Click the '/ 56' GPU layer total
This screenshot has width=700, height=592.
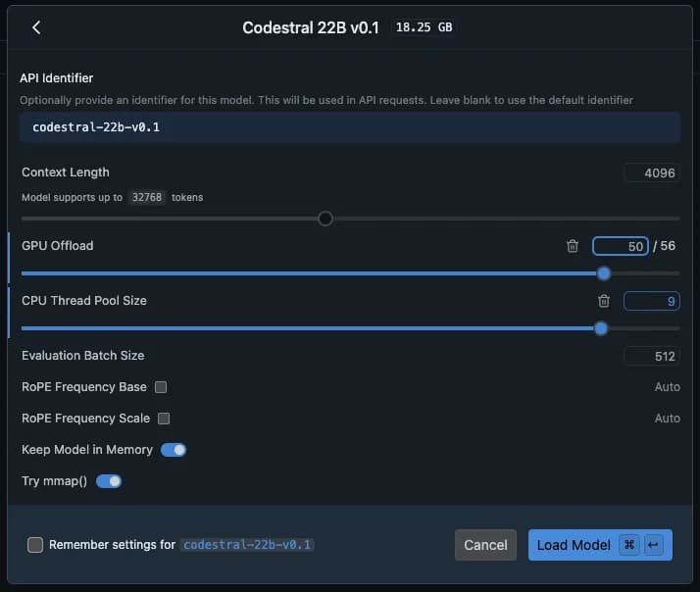click(664, 246)
